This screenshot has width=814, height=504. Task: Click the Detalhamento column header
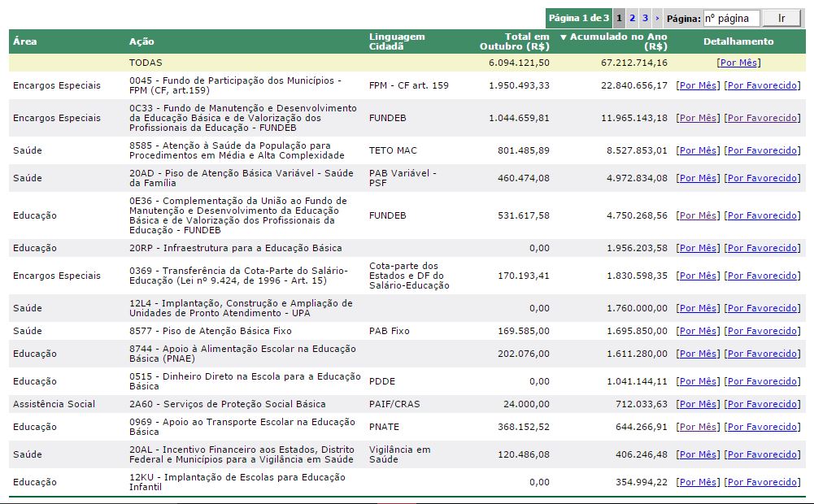tap(738, 41)
